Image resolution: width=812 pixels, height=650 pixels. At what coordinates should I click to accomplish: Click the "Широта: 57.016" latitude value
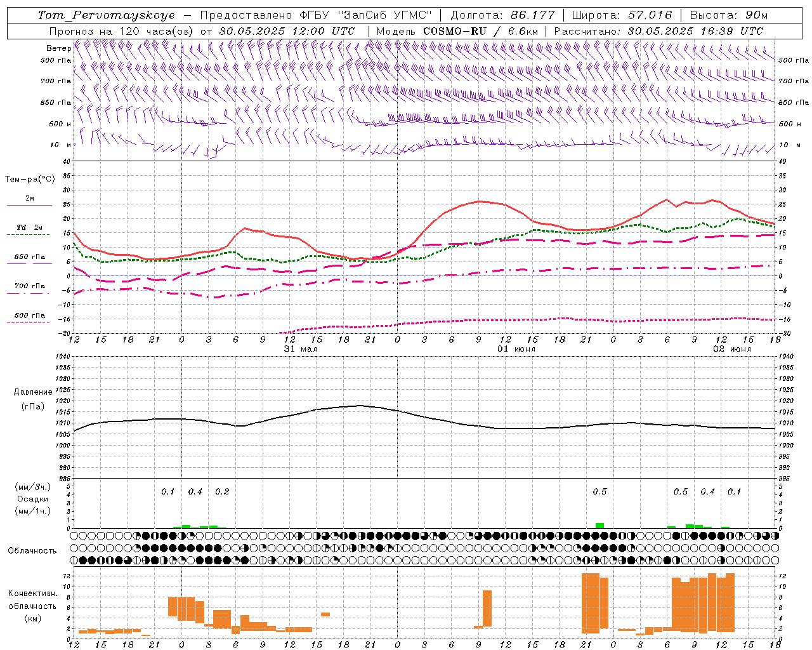point(622,15)
